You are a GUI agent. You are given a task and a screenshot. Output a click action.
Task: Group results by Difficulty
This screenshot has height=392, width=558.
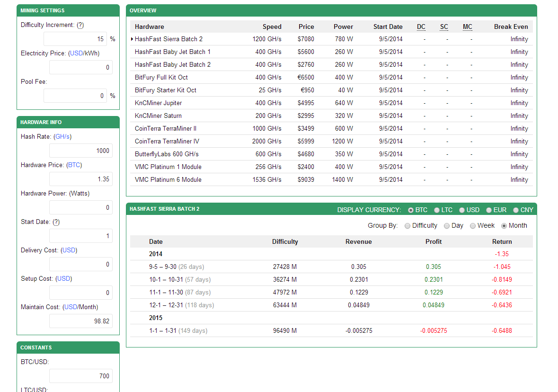tap(407, 226)
